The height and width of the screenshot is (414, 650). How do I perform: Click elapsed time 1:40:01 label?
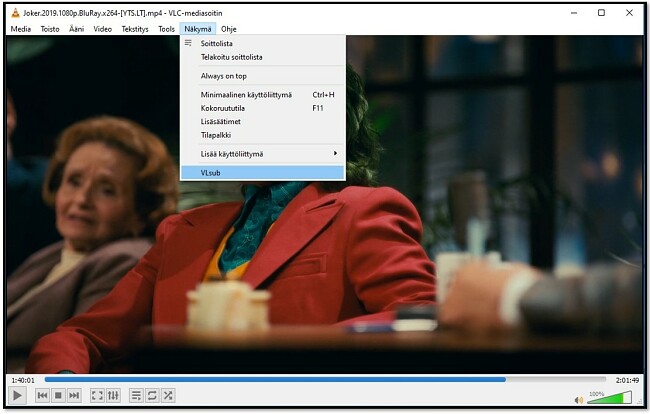23,380
